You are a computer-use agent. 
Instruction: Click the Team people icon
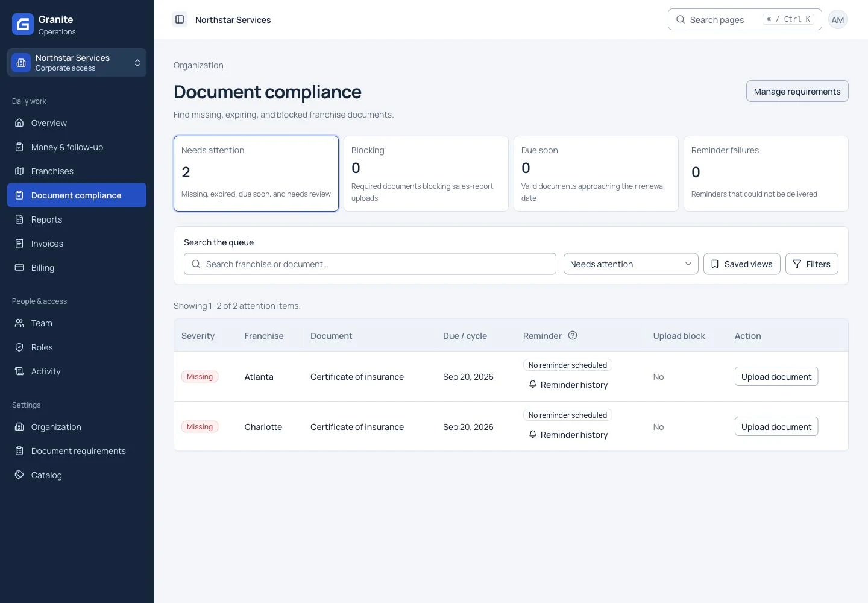coord(19,323)
